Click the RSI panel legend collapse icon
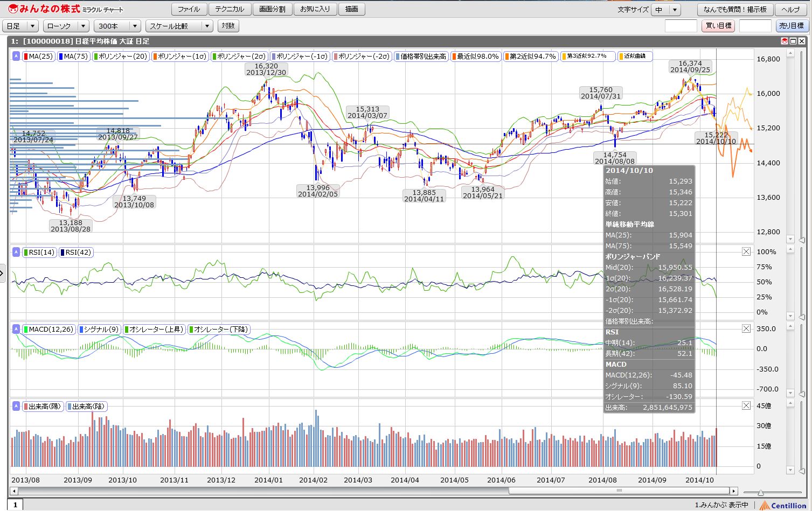 tap(16, 252)
